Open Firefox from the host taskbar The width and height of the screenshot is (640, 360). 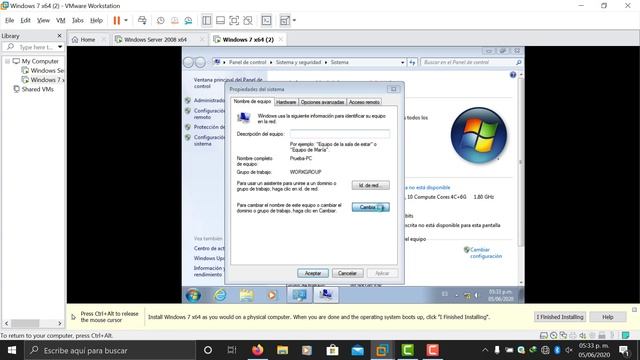(258, 350)
